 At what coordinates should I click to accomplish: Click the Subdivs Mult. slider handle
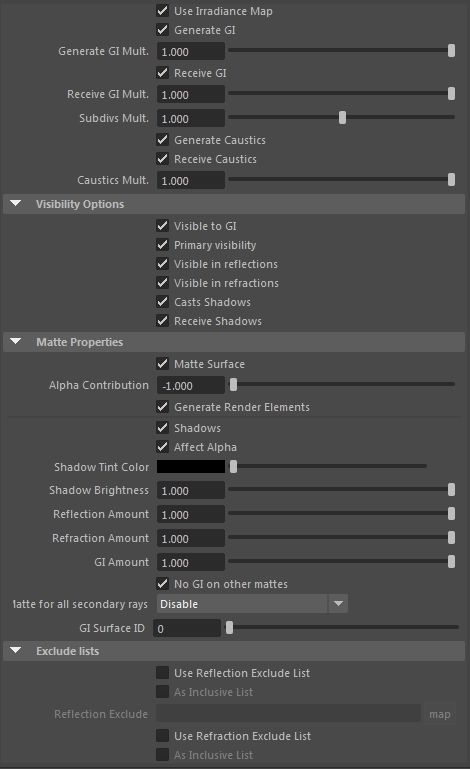tap(342, 118)
